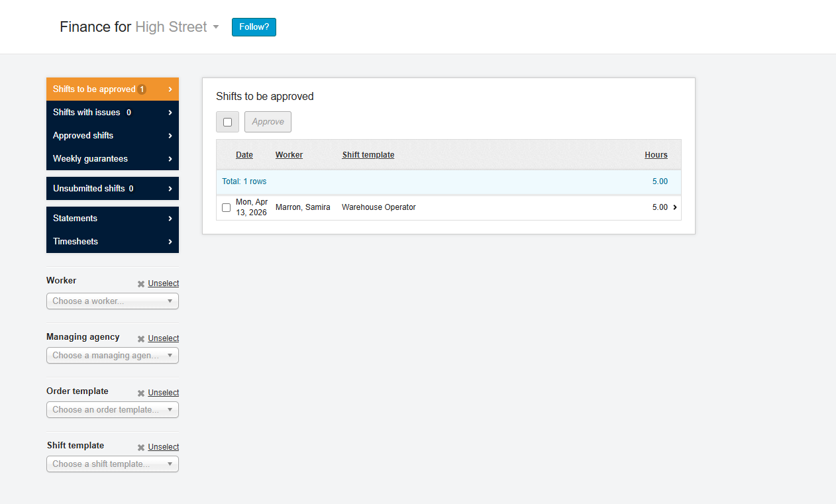Open the Choose an order template dropdown
The image size is (836, 504).
click(112, 409)
